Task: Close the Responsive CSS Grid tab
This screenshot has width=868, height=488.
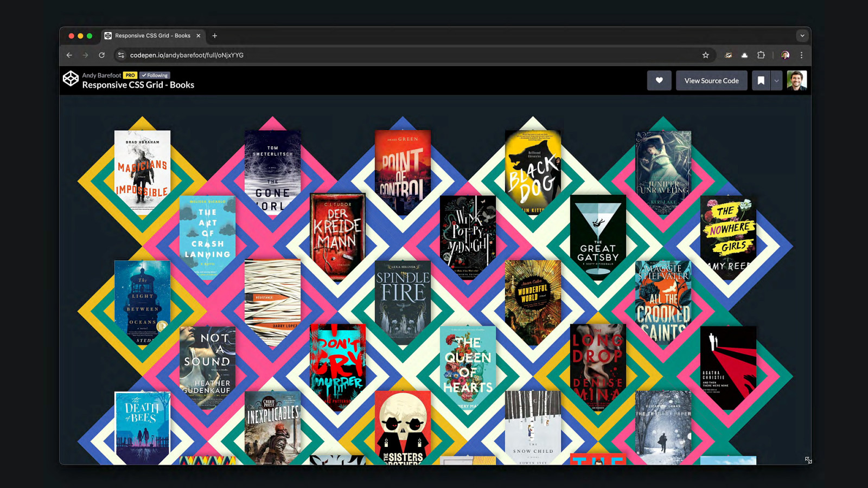Action: (199, 36)
